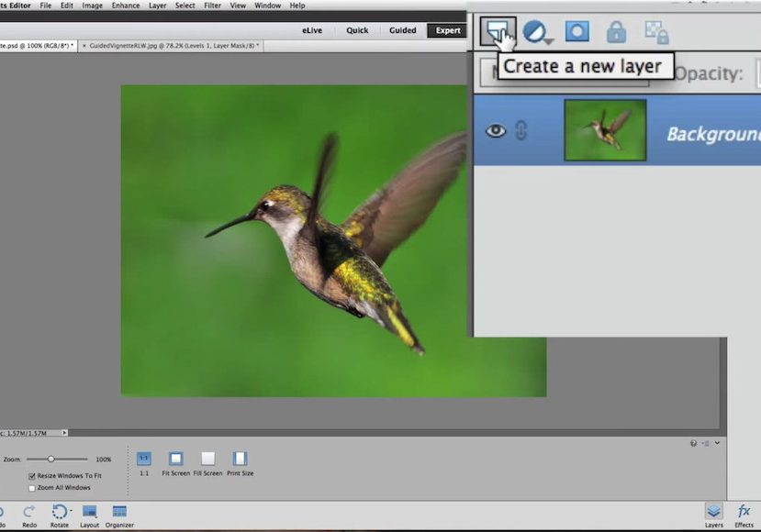Switch to eLive mode
Viewport: 761px width, 532px height.
312,30
